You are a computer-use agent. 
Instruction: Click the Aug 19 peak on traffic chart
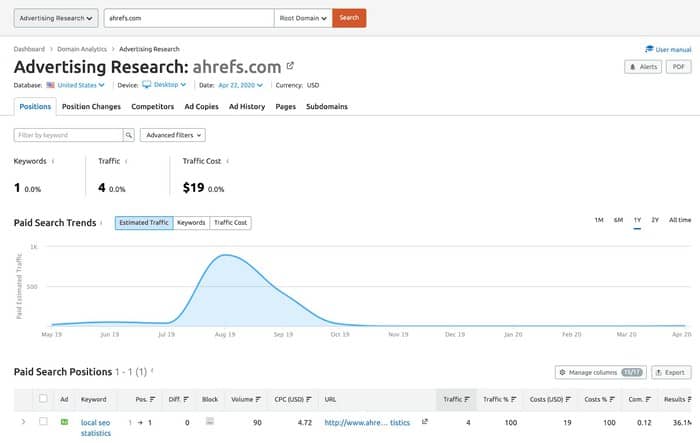226,255
